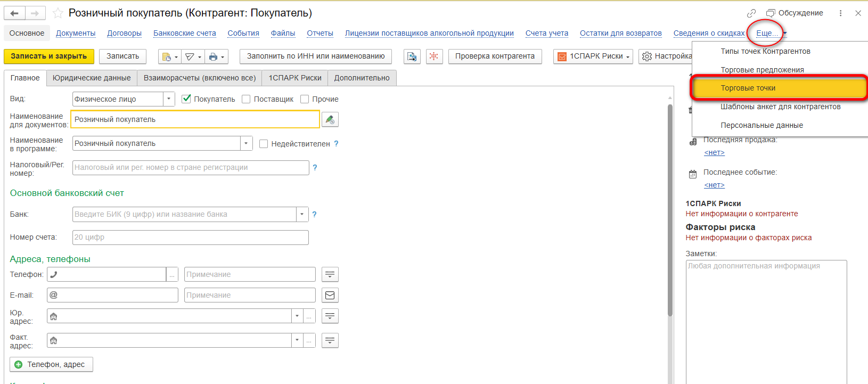Enable the Недействителен checkbox

[264, 144]
